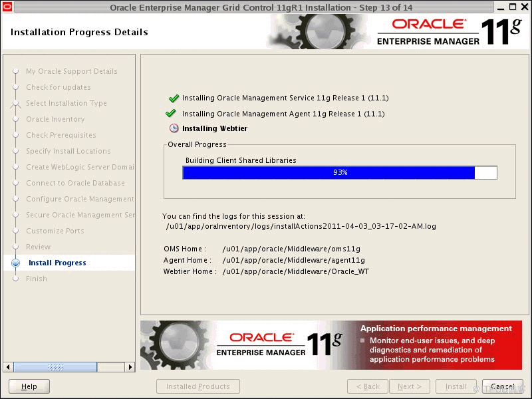Viewport: 532px width, 399px height.
Task: Select the Install Progress step
Action: 57,263
